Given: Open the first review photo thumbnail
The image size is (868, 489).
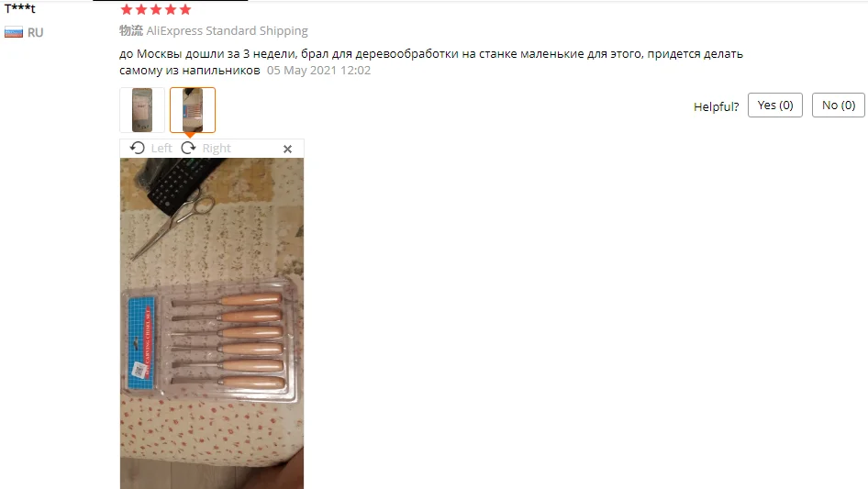Looking at the screenshot, I should (142, 110).
